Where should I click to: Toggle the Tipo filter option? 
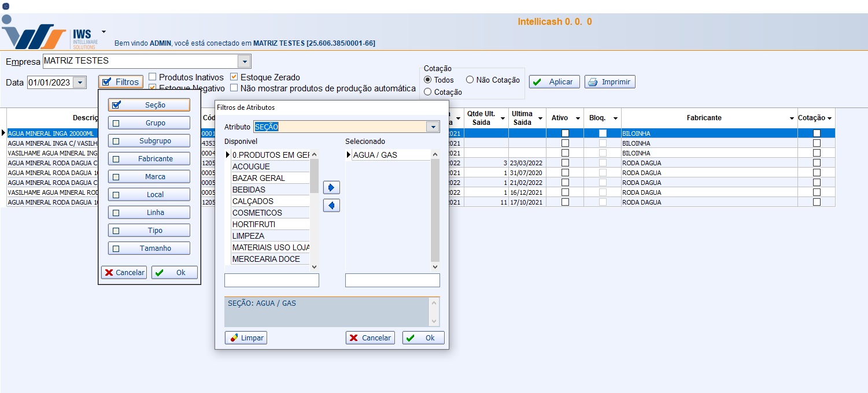(x=149, y=231)
